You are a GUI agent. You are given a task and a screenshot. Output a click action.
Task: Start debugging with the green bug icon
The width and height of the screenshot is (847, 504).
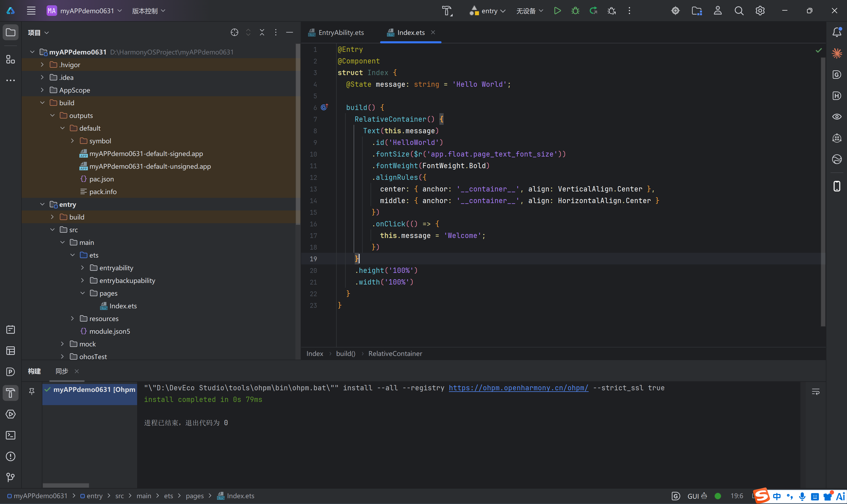coord(575,11)
